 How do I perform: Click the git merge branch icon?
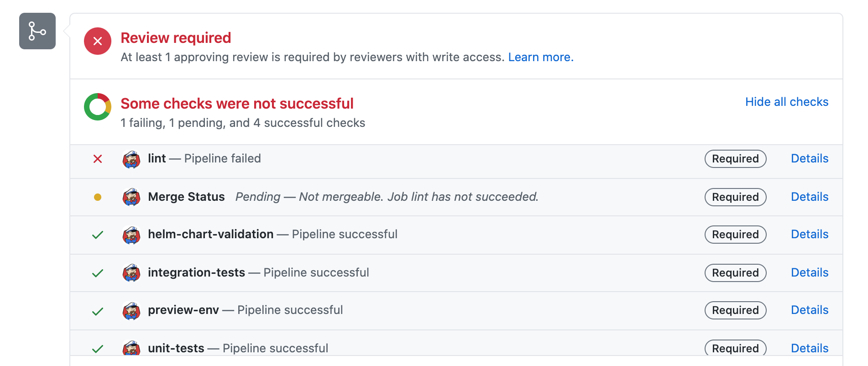37,31
